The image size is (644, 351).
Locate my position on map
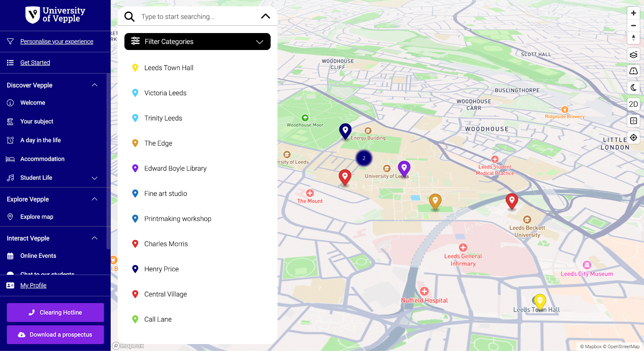click(x=634, y=137)
